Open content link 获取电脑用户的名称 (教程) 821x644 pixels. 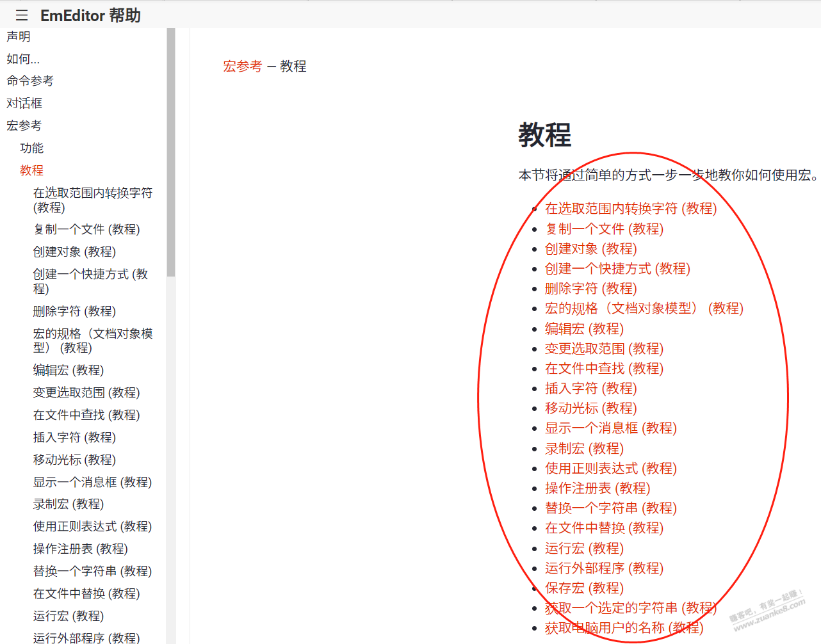pyautogui.click(x=624, y=627)
